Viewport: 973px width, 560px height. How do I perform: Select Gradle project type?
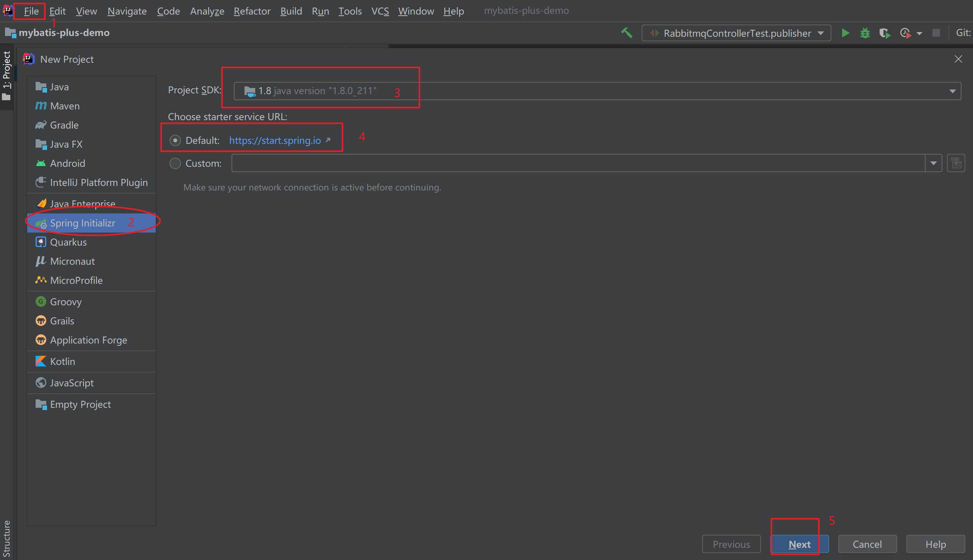click(91, 125)
